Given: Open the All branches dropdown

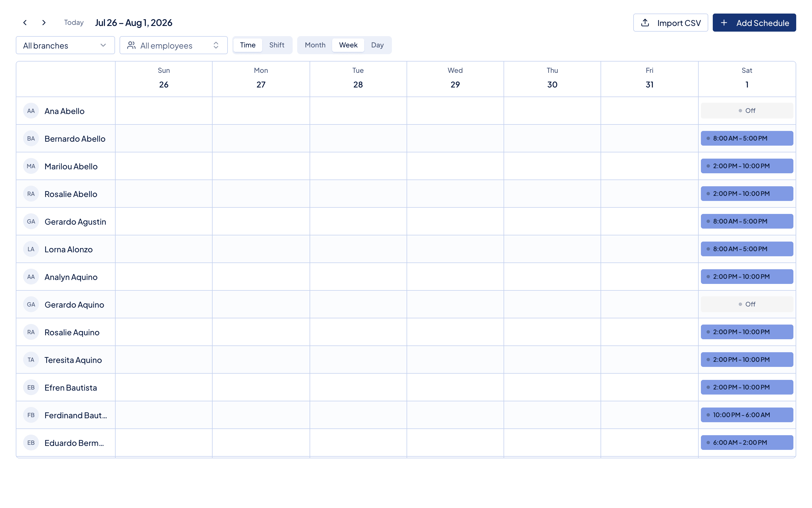Looking at the screenshot, I should (65, 45).
